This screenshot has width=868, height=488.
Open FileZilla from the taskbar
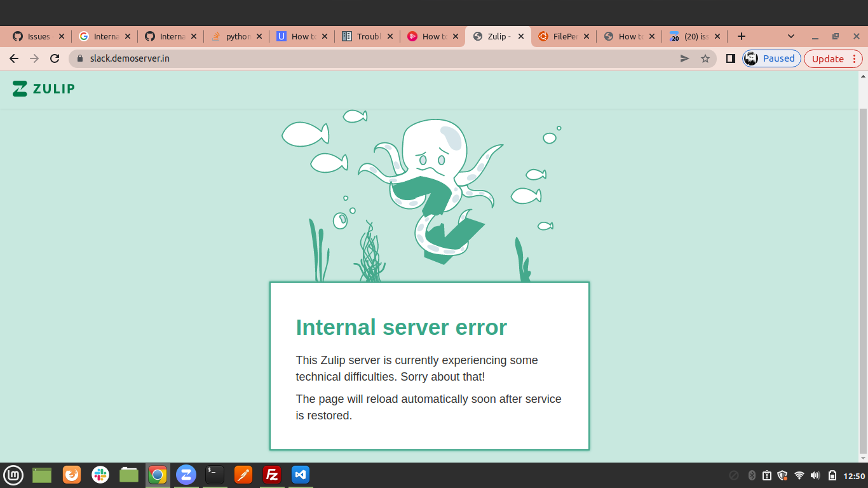coord(272,475)
